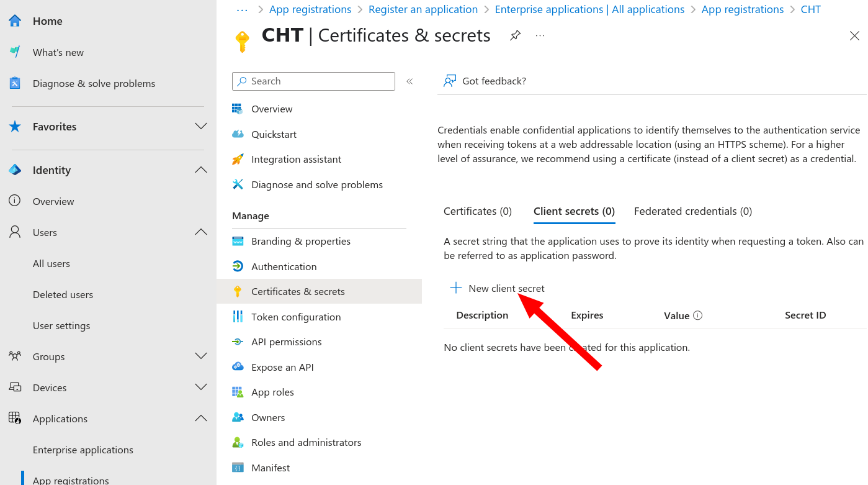
Task: Collapse the side menu with double chevron
Action: [x=409, y=81]
